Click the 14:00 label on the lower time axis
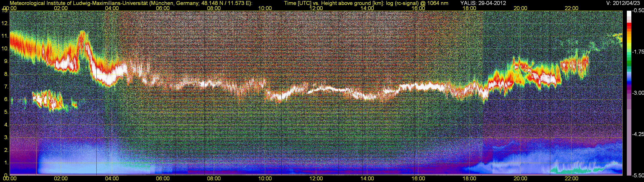Image resolution: width=644 pixels, height=182 pixels. click(368, 179)
